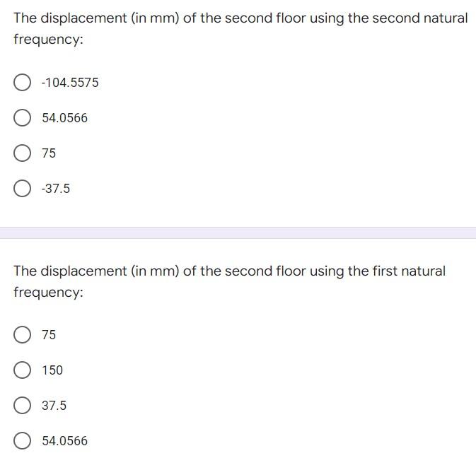Image resolution: width=476 pixels, height=470 pixels.
Task: Select -104.5575 radio for second natural frequency
Action: click(22, 82)
